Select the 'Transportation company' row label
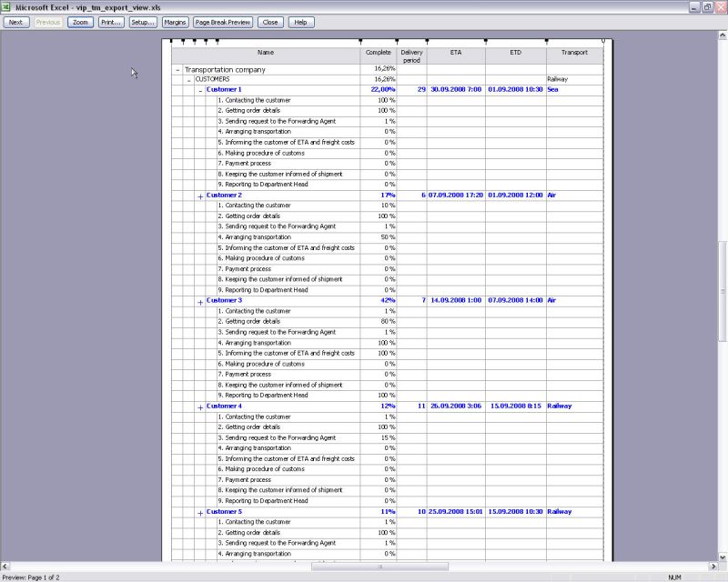The height and width of the screenshot is (582, 728). tap(225, 70)
